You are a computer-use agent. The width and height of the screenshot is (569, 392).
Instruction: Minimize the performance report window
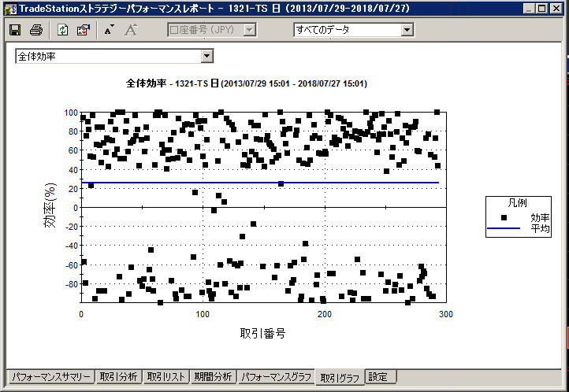[529, 9]
